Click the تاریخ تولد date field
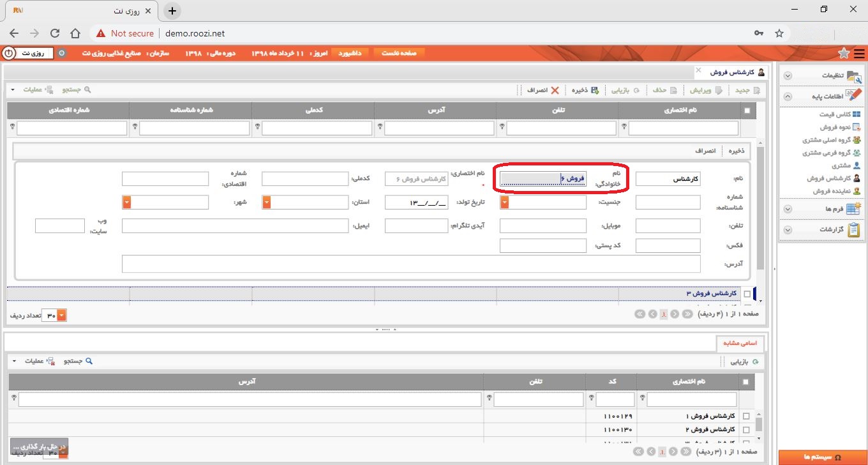 coord(417,202)
